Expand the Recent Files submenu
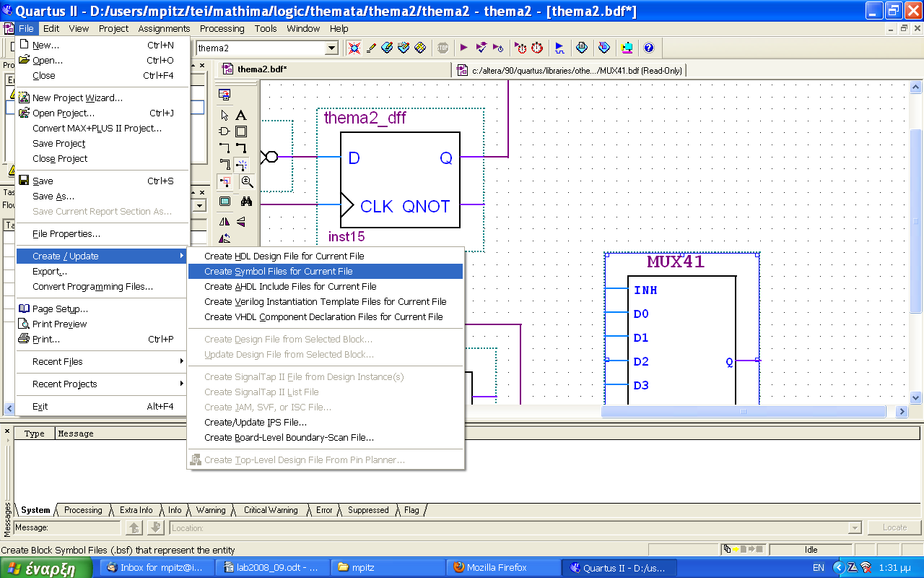The width and height of the screenshot is (924, 578). [x=102, y=361]
